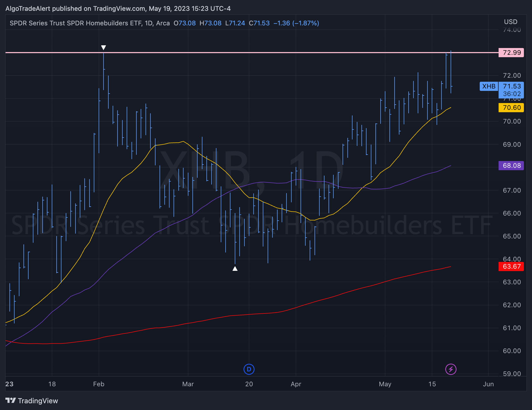532x410 pixels.
Task: Click the 18 date axis label
Action: tap(52, 384)
